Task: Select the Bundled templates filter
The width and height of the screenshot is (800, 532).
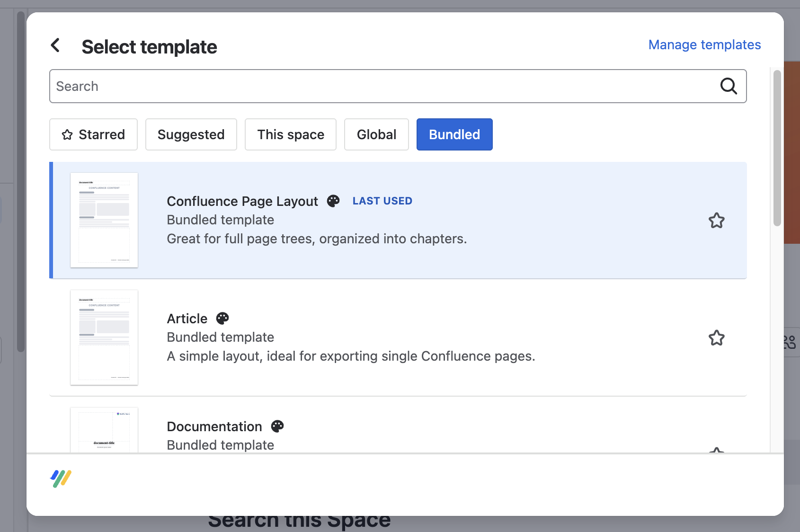Action: tap(454, 134)
